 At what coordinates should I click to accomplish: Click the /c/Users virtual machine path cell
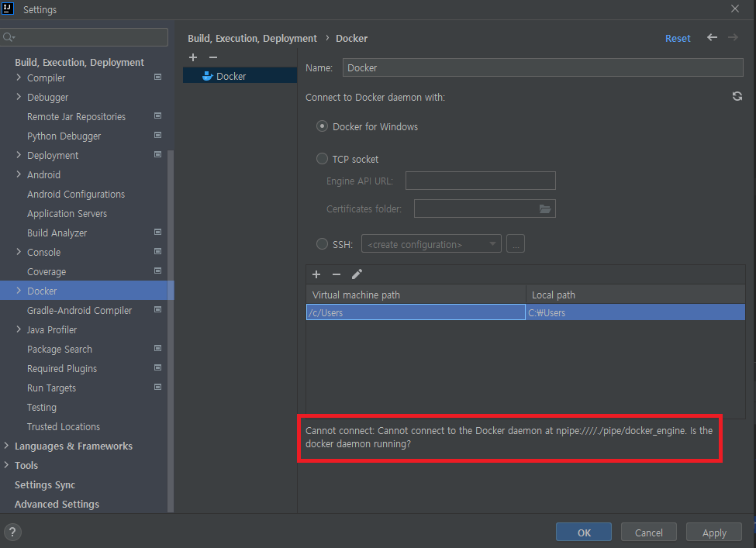tap(416, 312)
